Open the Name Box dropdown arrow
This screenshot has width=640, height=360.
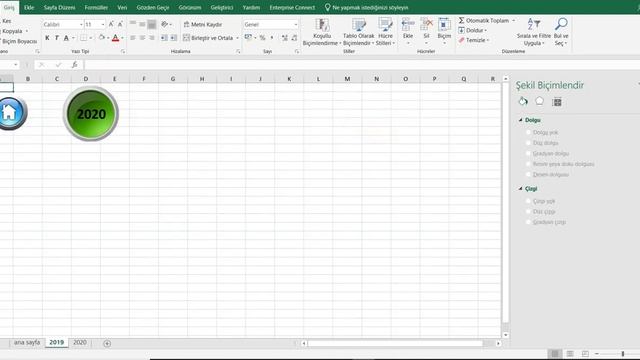click(16, 64)
